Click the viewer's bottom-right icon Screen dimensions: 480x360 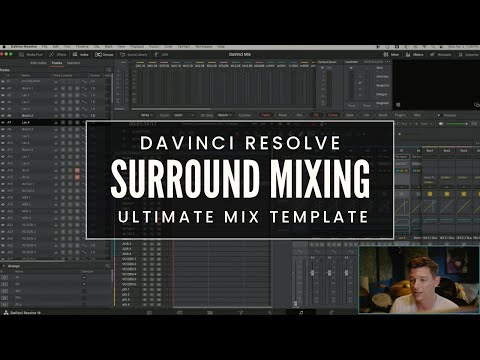click(477, 105)
